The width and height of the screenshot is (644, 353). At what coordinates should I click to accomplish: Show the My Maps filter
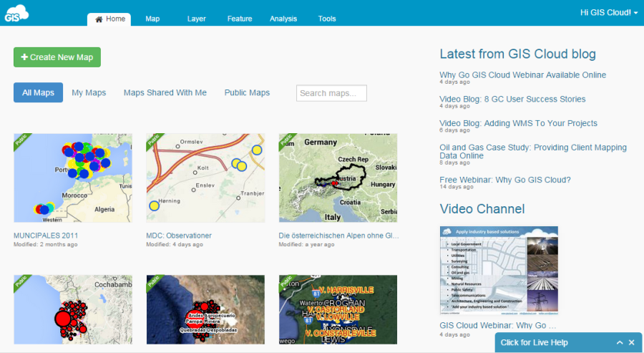89,92
